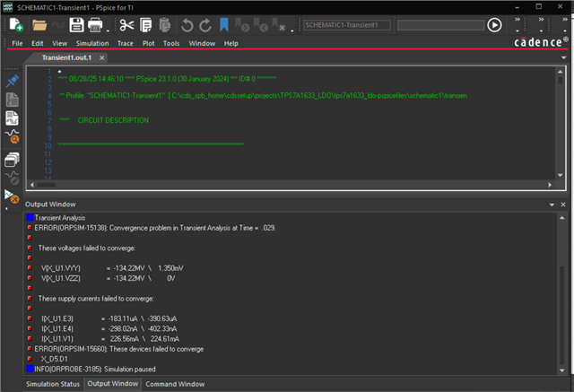The image size is (574, 392).
Task: Click the stacked windows icon in sidebar
Action: pos(12,160)
